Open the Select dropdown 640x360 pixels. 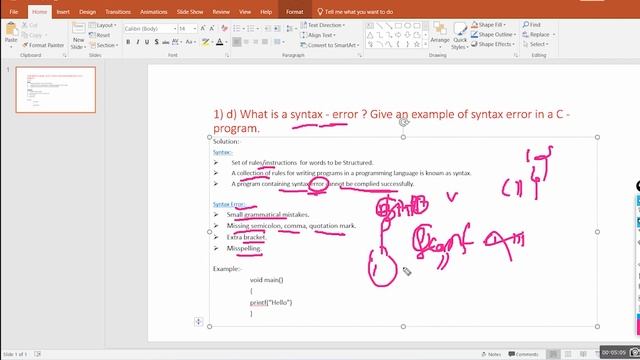(536, 44)
